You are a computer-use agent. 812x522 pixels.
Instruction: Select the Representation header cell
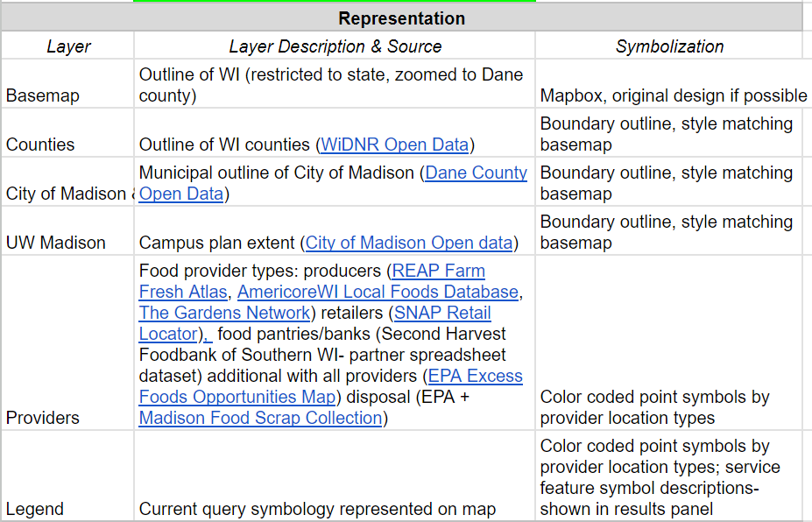(402, 18)
